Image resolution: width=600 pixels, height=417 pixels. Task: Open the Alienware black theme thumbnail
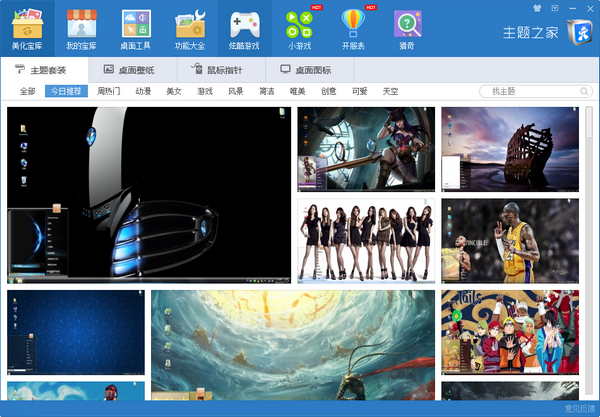click(149, 195)
